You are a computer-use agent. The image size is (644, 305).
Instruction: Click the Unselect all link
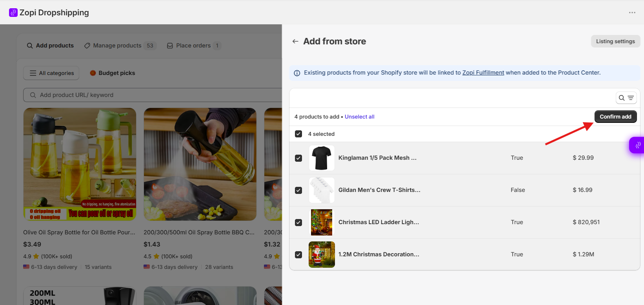coord(360,117)
